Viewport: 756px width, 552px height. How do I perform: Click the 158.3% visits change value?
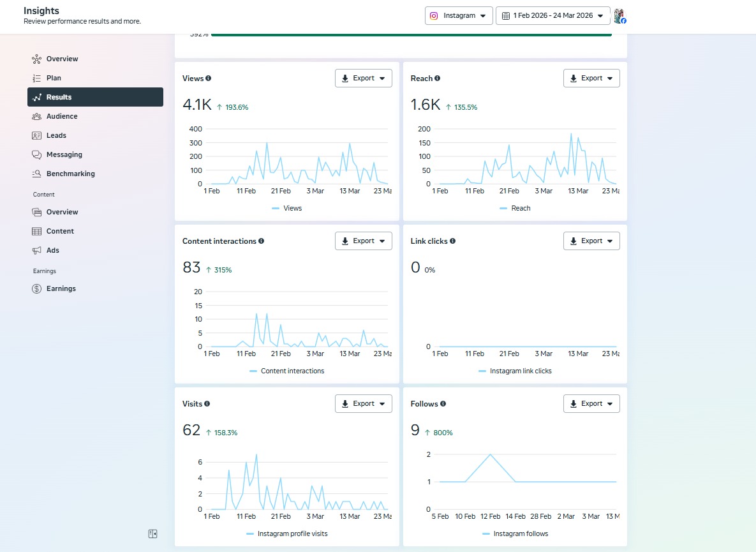click(x=226, y=433)
